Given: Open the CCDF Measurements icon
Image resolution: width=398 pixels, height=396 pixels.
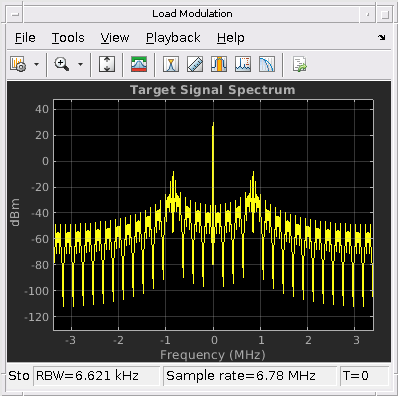Looking at the screenshot, I should [x=267, y=64].
